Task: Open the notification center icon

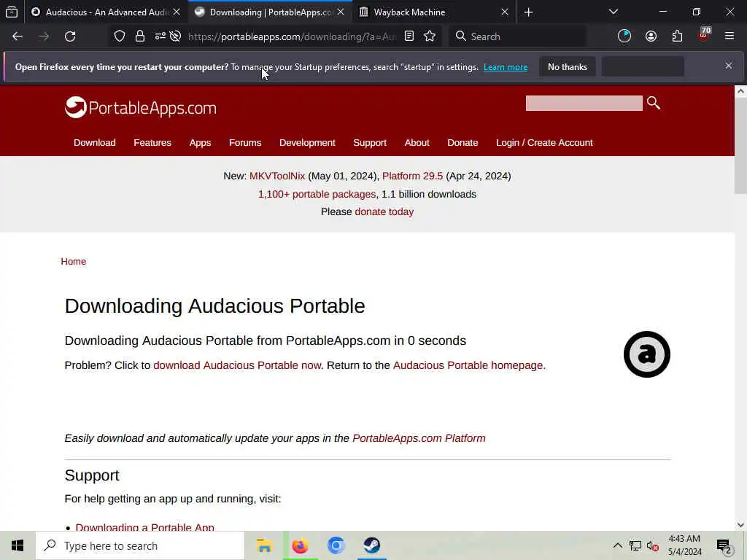Action: (724, 546)
